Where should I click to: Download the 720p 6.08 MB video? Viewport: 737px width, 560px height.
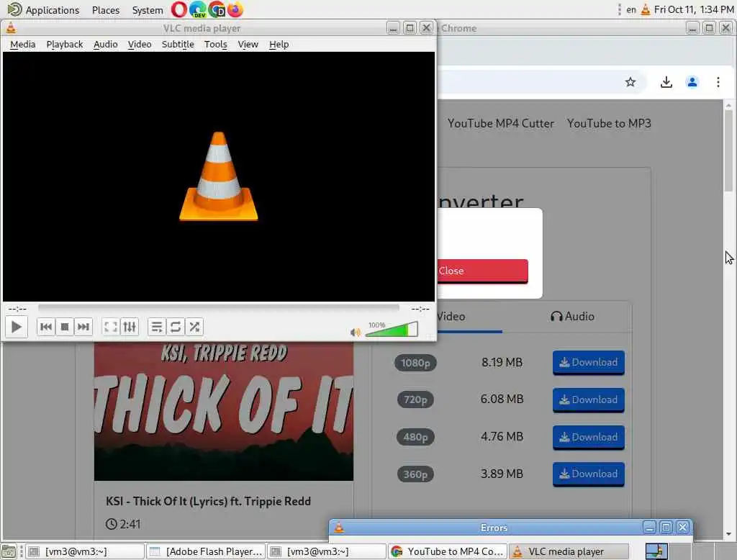click(589, 399)
